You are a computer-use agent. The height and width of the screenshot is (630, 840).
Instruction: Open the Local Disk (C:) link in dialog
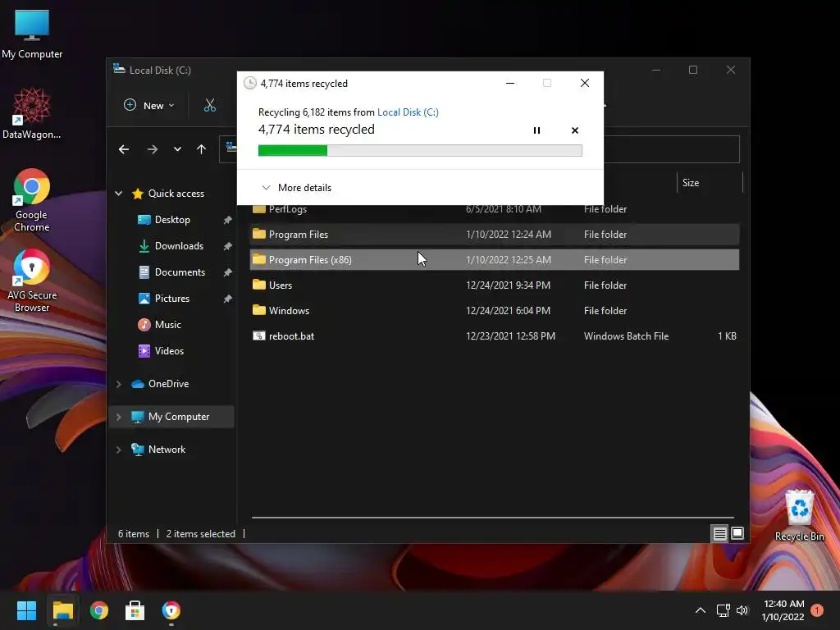408,112
